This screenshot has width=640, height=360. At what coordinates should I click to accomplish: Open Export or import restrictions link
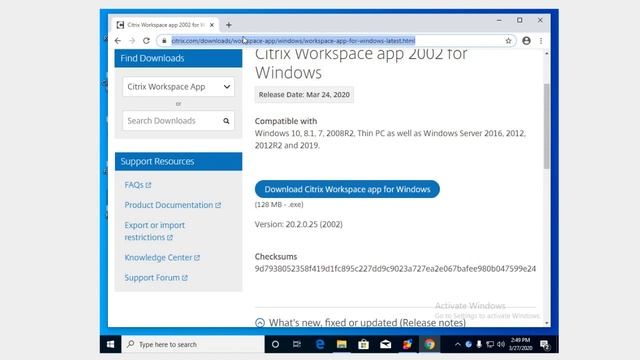[154, 231]
